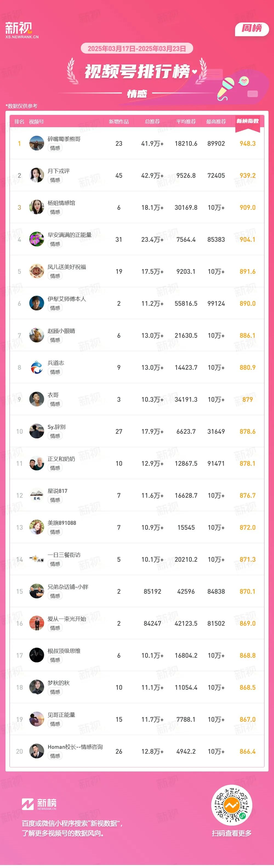This screenshot has width=274, height=868.
Task: Open the avatar of 碎嘴蜀黍熊哥
Action: click(x=37, y=143)
